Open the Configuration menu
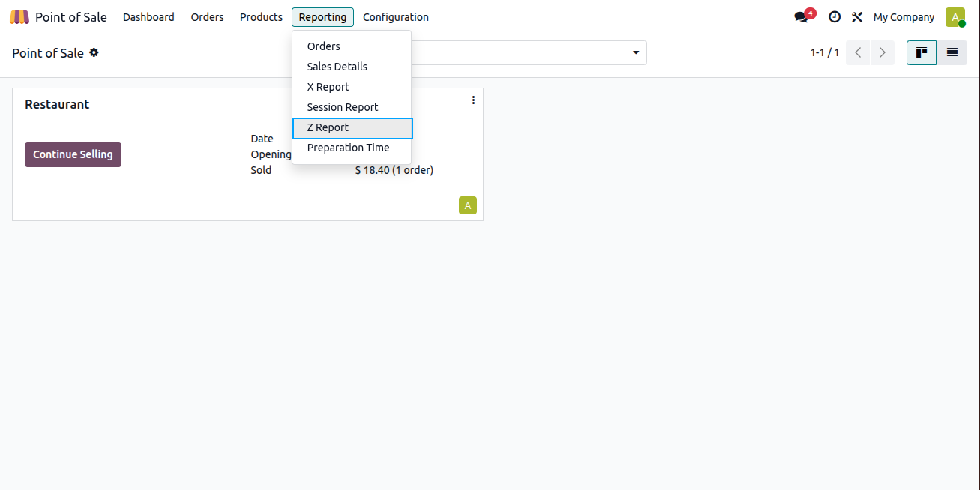Screen dimensions: 980x490 [x=396, y=17]
